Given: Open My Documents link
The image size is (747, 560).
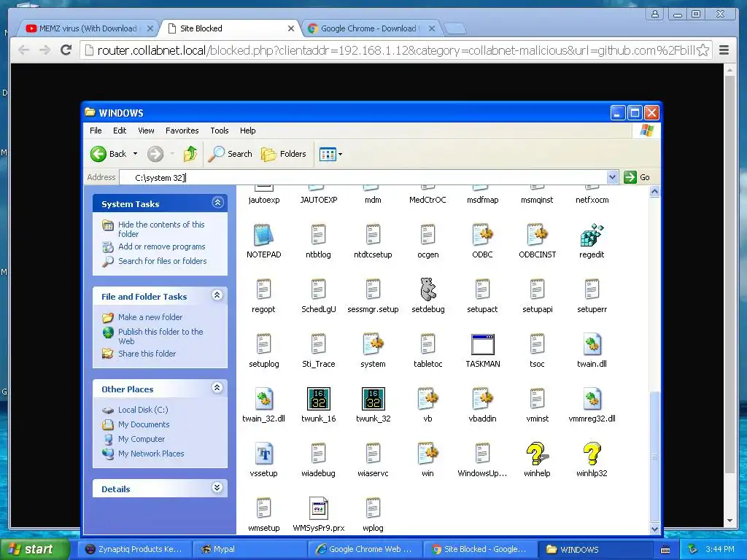Looking at the screenshot, I should tap(144, 424).
